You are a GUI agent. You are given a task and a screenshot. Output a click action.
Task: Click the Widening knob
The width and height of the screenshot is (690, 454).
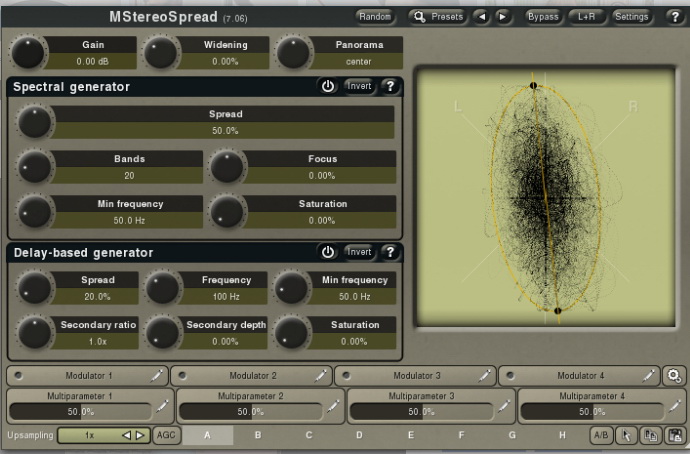point(161,53)
